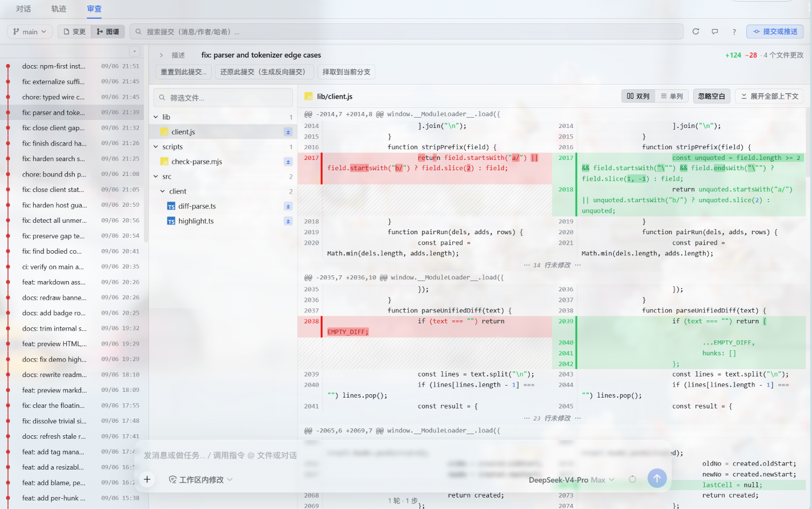Viewport: 812px width, 509px height.
Task: Select highlight.ts in file tree
Action: coord(223,221)
